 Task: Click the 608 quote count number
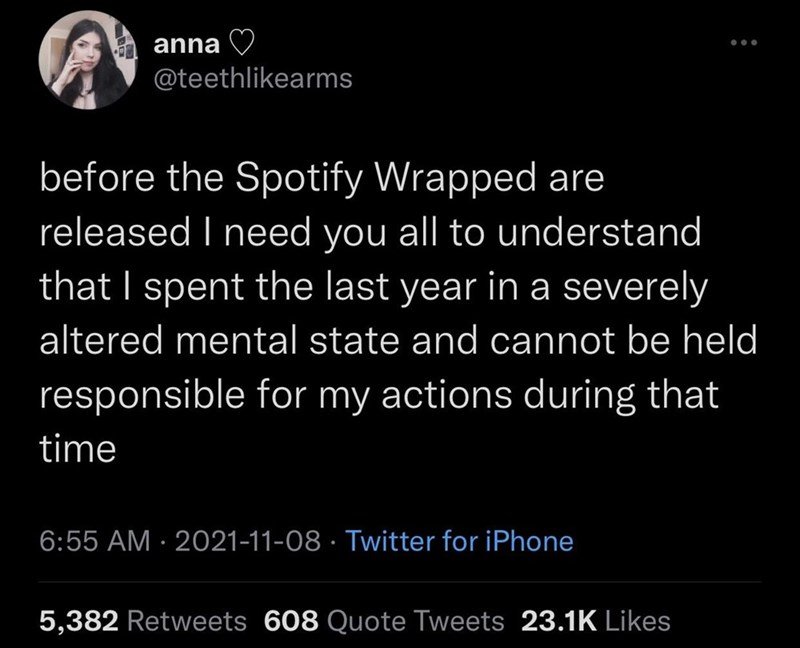pyautogui.click(x=291, y=621)
